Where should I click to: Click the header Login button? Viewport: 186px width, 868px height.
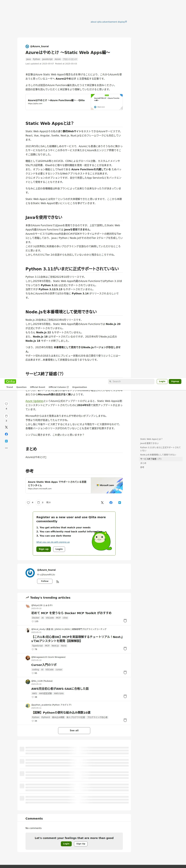162,381
